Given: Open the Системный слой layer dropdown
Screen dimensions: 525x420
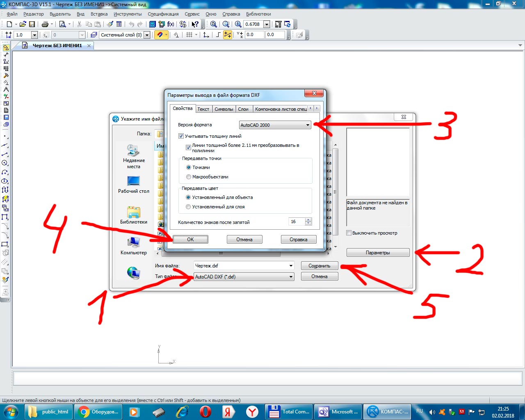Looking at the screenshot, I should coord(147,35).
